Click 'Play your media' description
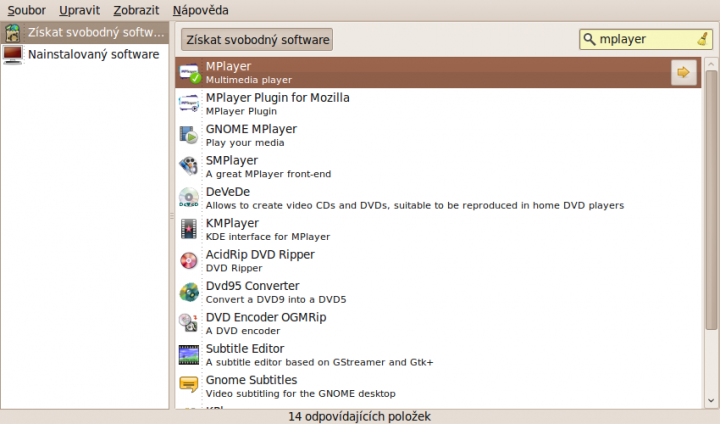 click(x=245, y=143)
